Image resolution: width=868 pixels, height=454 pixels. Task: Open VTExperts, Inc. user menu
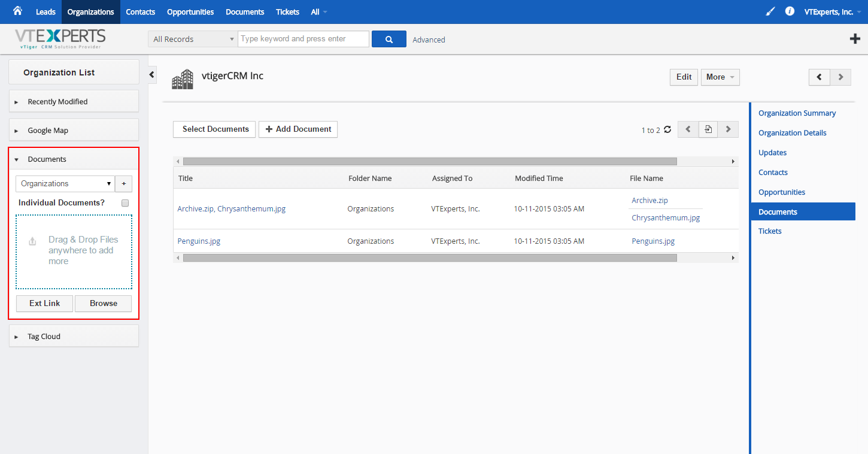click(x=833, y=12)
